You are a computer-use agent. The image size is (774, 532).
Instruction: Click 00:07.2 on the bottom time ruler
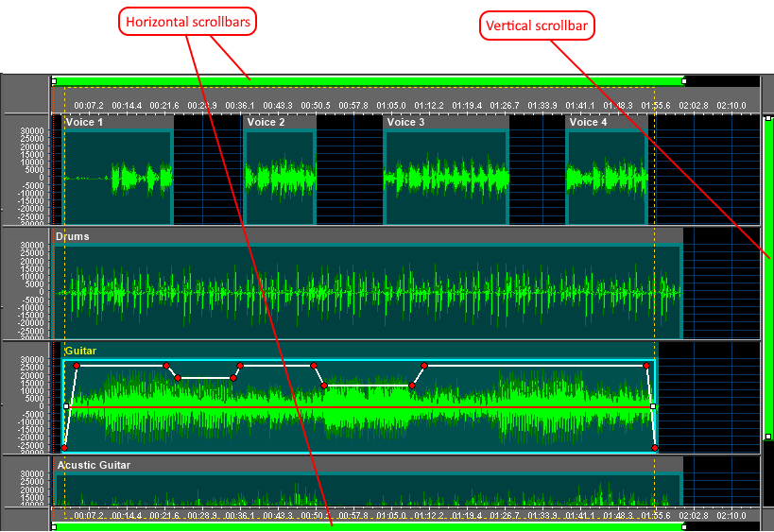pos(88,516)
